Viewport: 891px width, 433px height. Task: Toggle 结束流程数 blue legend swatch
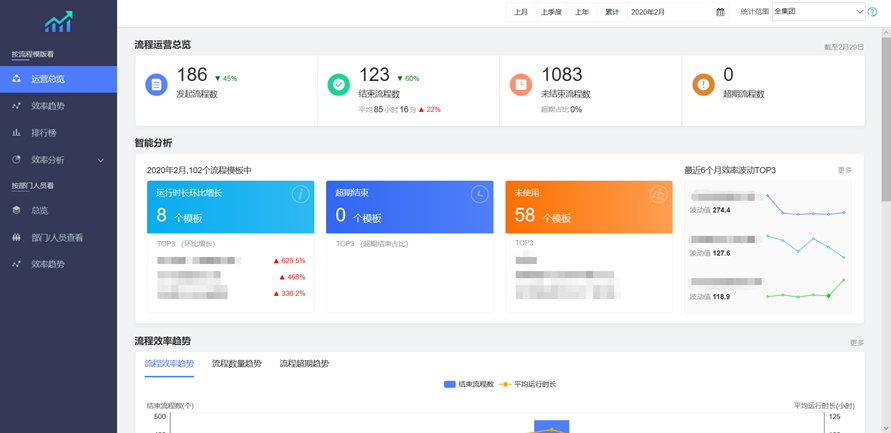click(x=450, y=384)
